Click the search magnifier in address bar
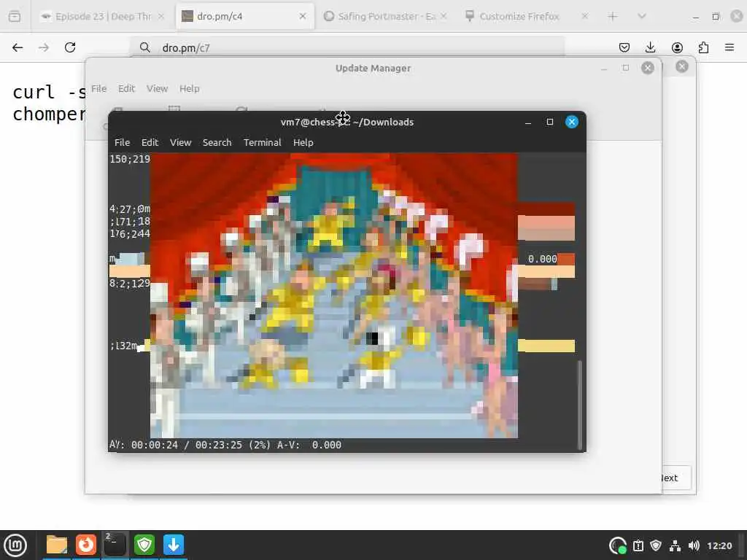 pyautogui.click(x=145, y=47)
